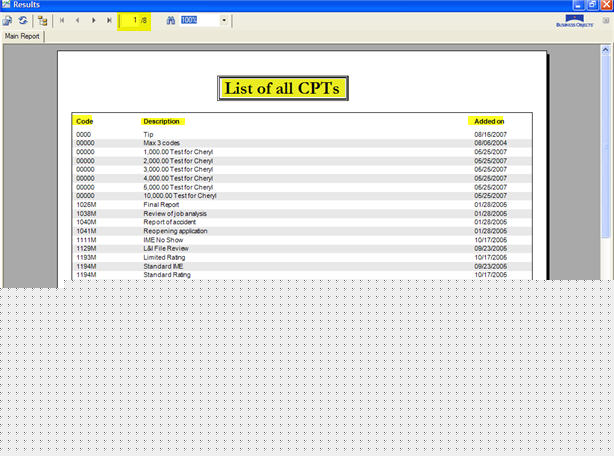Viewport: 614px width, 456px height.
Task: Click date 09/23/2005 for L&I File Review
Action: click(491, 249)
